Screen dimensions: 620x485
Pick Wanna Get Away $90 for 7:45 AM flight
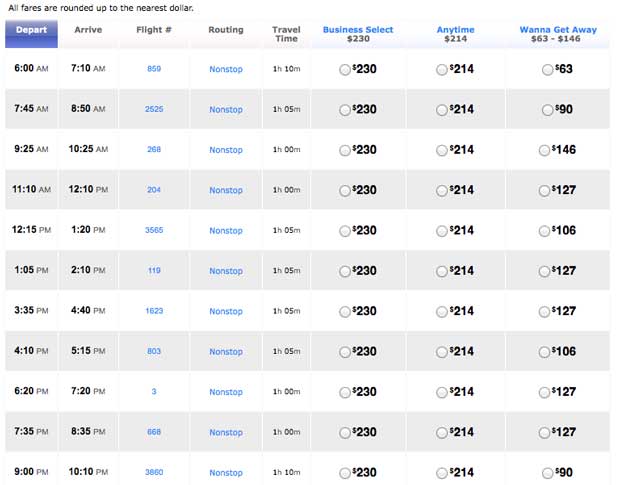pyautogui.click(x=547, y=110)
